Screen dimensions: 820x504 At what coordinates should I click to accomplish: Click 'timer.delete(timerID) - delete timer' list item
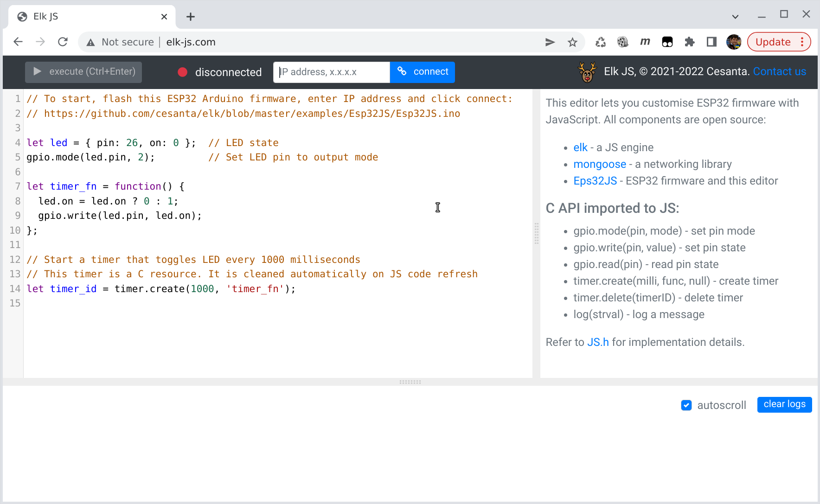point(658,298)
